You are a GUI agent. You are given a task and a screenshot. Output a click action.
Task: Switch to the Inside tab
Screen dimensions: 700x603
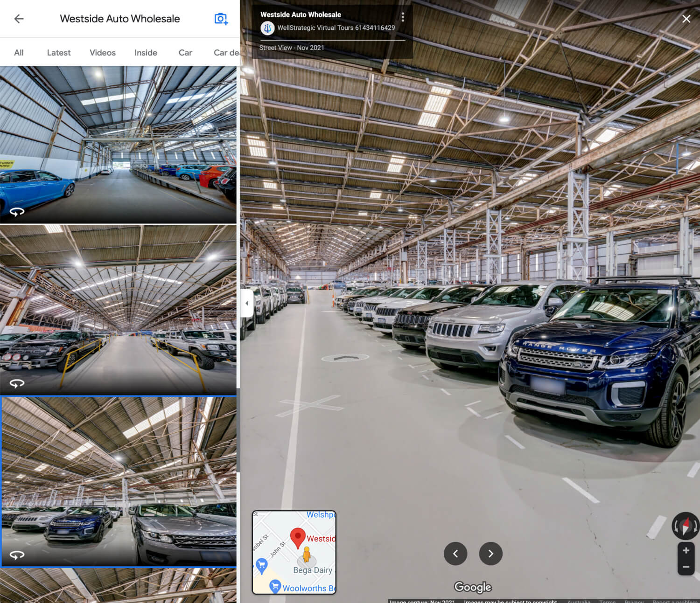point(145,52)
